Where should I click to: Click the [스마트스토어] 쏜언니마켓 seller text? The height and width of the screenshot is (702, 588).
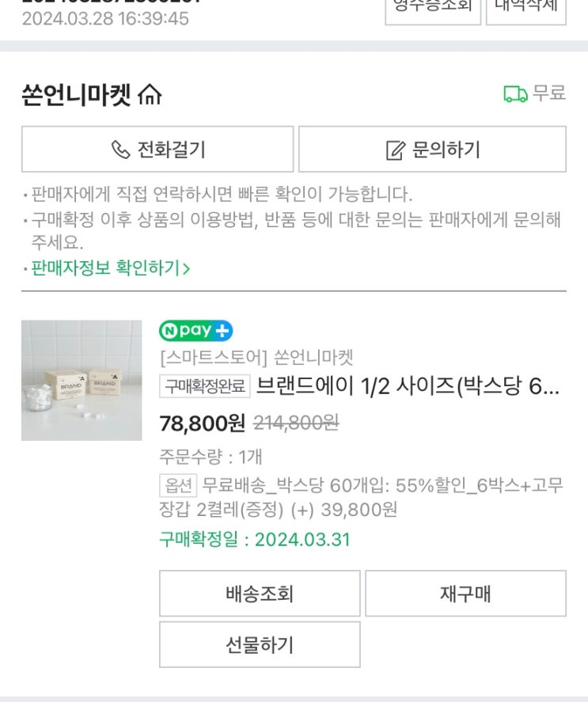[x=256, y=358]
